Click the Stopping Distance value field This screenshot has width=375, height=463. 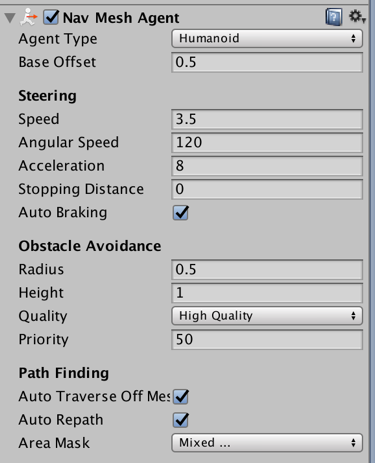point(267,189)
